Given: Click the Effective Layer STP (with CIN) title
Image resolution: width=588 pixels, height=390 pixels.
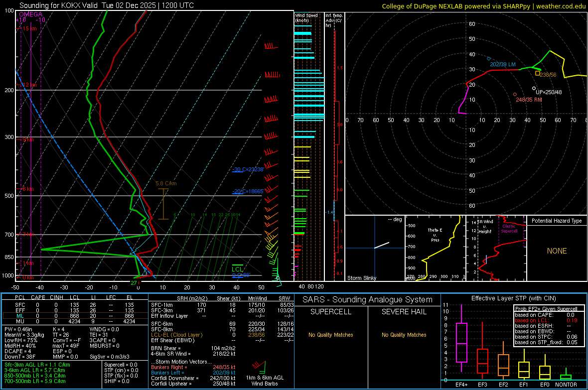Looking at the screenshot, I should [513, 298].
